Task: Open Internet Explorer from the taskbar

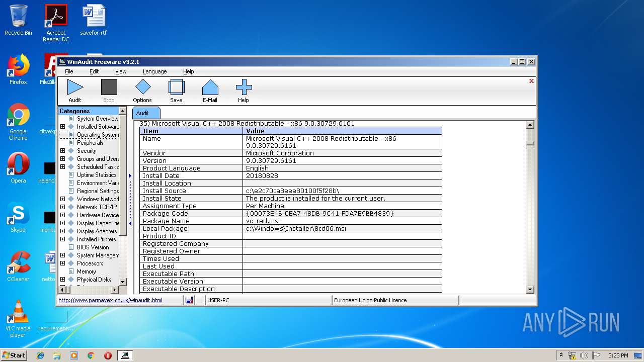Action: (40, 355)
